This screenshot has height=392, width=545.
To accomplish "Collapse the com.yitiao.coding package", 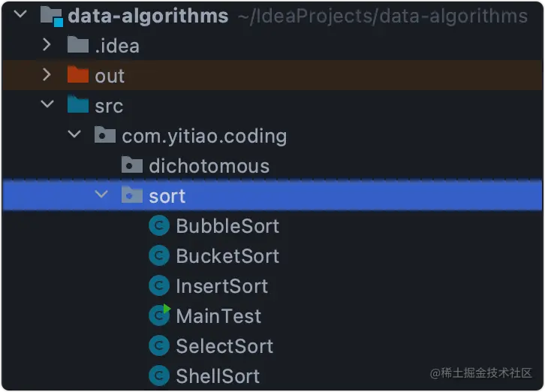I will click(x=74, y=135).
